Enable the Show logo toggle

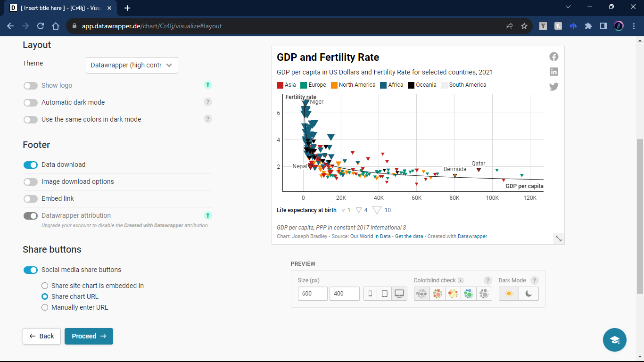[31, 86]
